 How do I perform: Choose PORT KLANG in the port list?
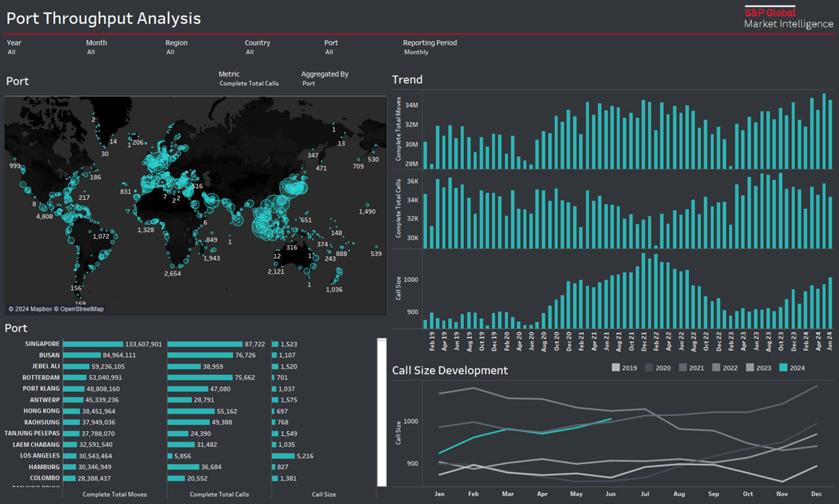pyautogui.click(x=41, y=389)
